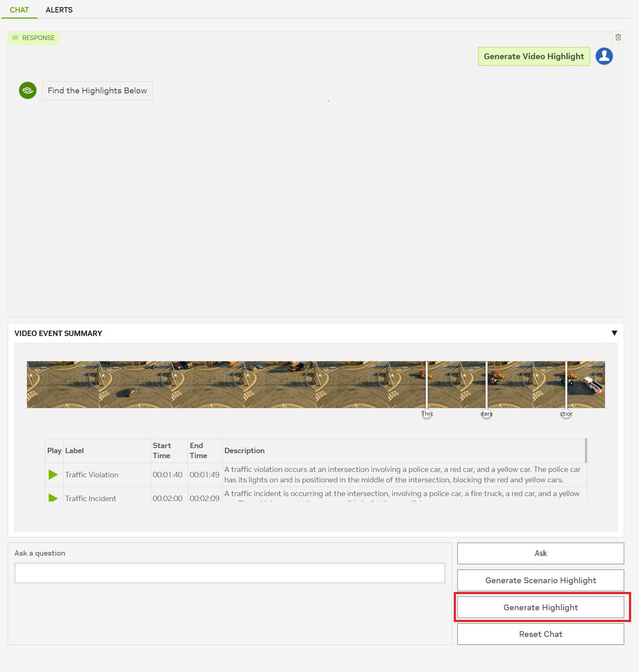Click the event table's vertical scrollbar
This screenshot has width=639, height=672.
click(586, 450)
